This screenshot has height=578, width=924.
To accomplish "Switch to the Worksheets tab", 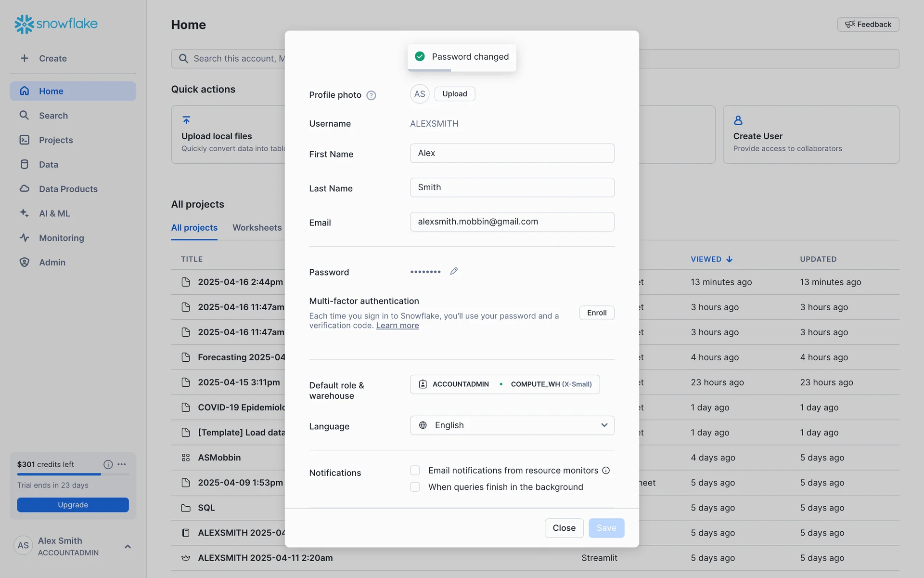I will coord(257,227).
